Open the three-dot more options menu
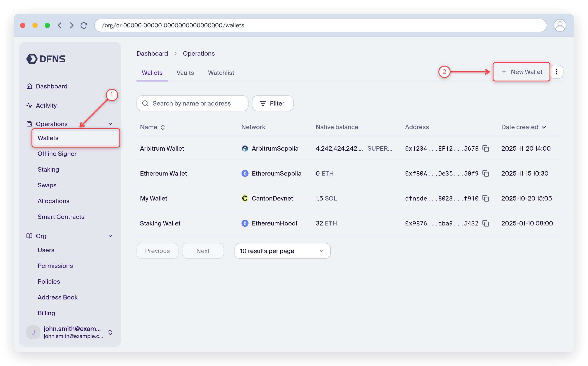 click(x=556, y=72)
